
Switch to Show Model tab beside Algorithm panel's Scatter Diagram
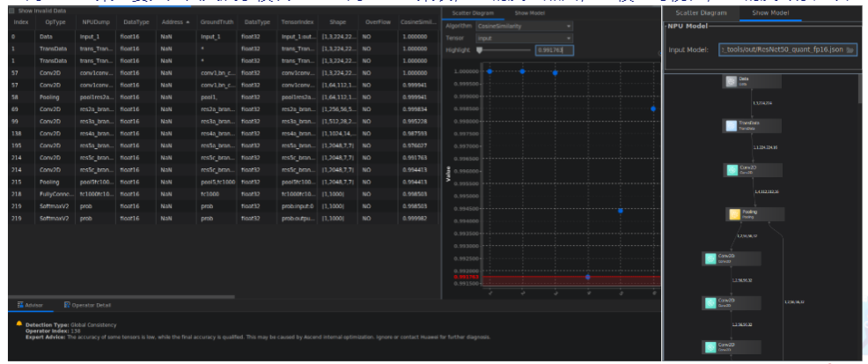(529, 12)
